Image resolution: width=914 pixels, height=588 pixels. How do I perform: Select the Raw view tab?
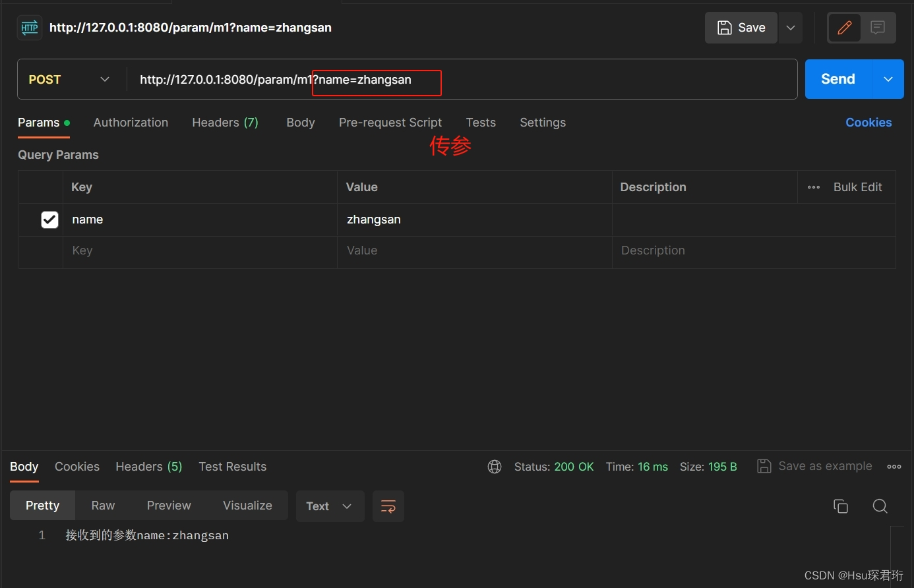point(103,506)
